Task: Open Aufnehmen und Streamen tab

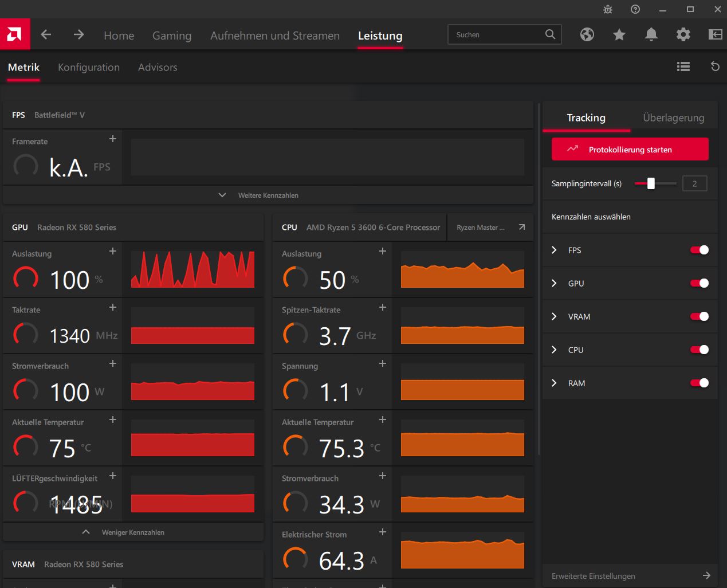Action: pyautogui.click(x=275, y=36)
